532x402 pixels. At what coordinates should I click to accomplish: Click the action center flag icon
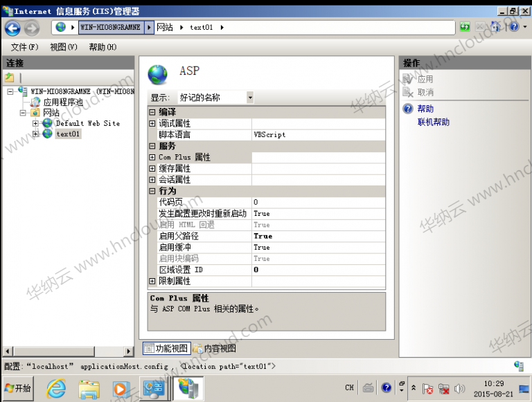tap(427, 389)
